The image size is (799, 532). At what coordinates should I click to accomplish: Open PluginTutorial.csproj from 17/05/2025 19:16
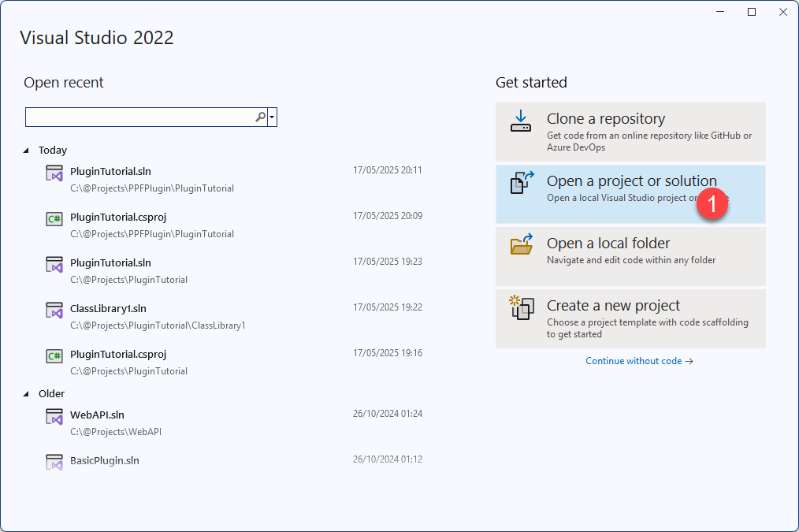pyautogui.click(x=118, y=355)
